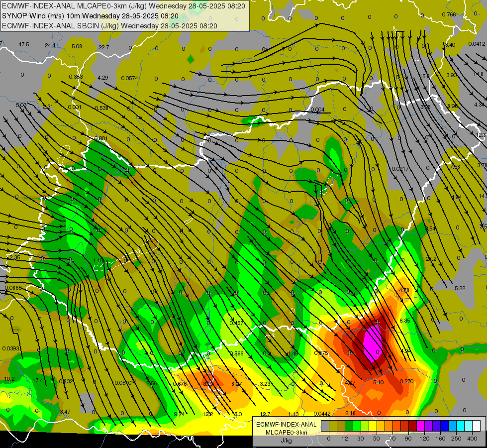Click the 15.0 map value

(237, 414)
